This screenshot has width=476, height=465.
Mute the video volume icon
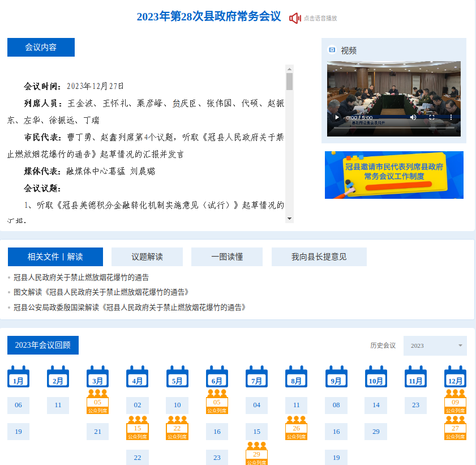(413, 117)
